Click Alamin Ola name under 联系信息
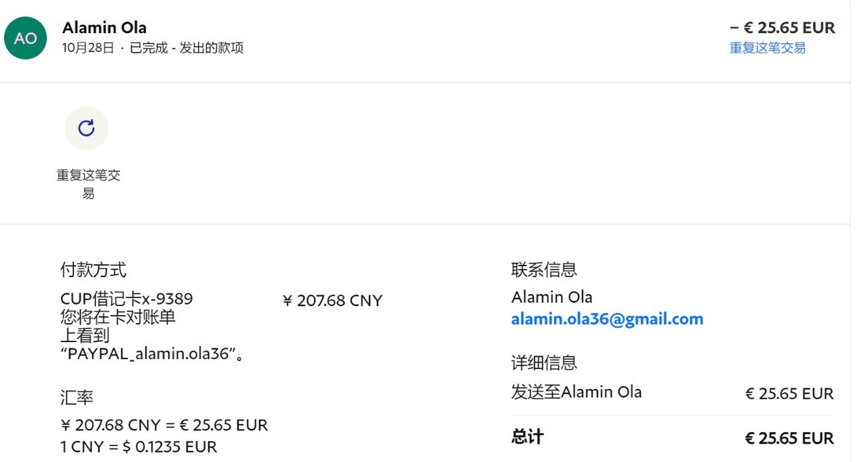868x462 pixels. point(551,297)
